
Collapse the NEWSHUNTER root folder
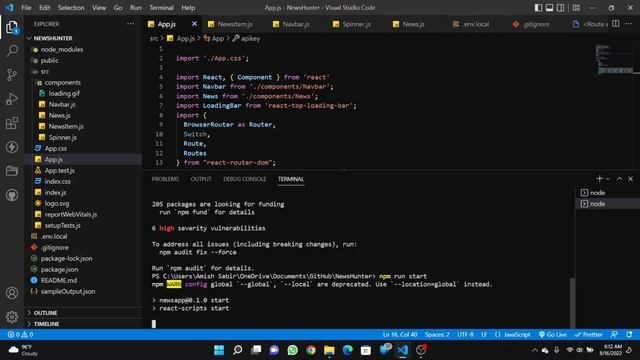(x=83, y=38)
